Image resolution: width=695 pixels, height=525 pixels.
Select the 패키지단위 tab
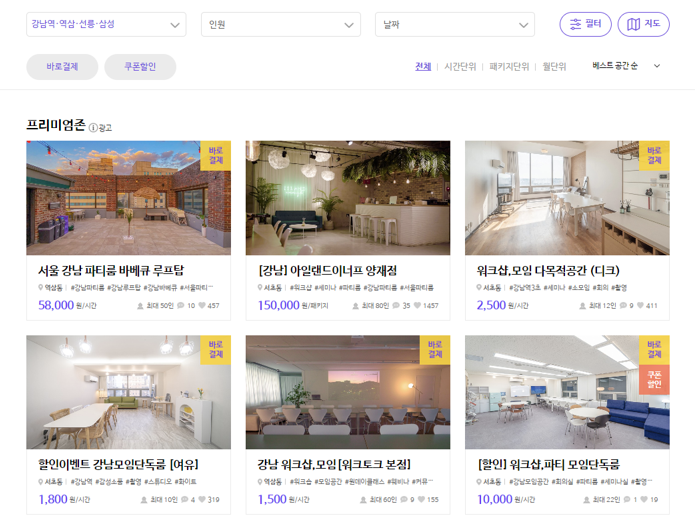(x=509, y=67)
